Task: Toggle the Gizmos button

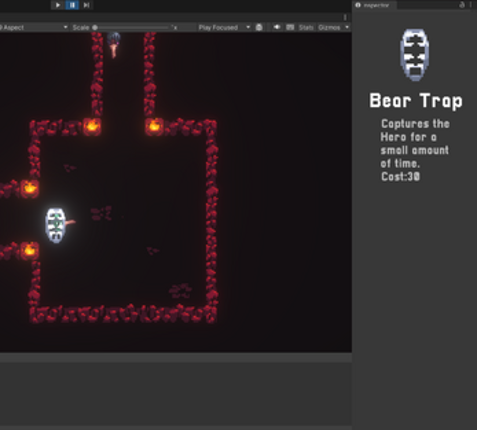Action: click(x=329, y=27)
